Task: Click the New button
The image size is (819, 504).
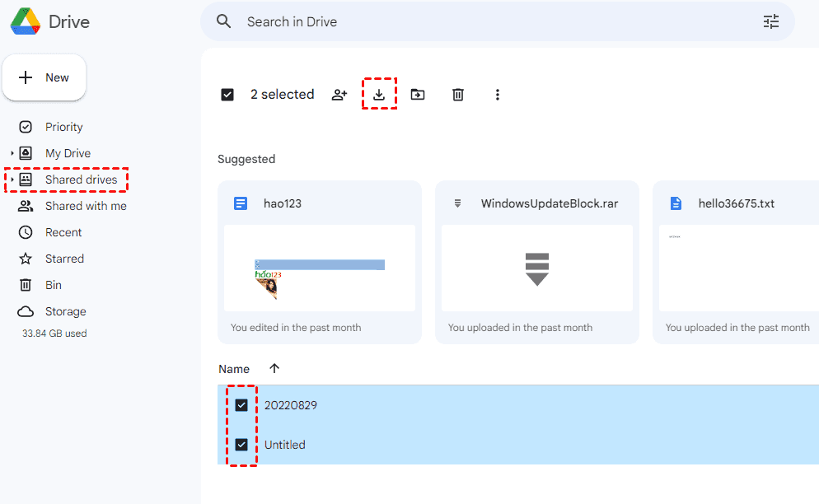Action: pos(44,77)
